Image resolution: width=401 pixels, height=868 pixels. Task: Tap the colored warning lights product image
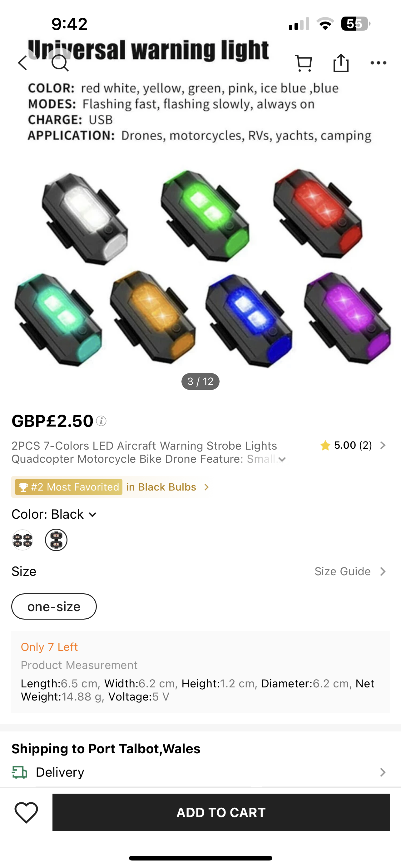coord(201,266)
